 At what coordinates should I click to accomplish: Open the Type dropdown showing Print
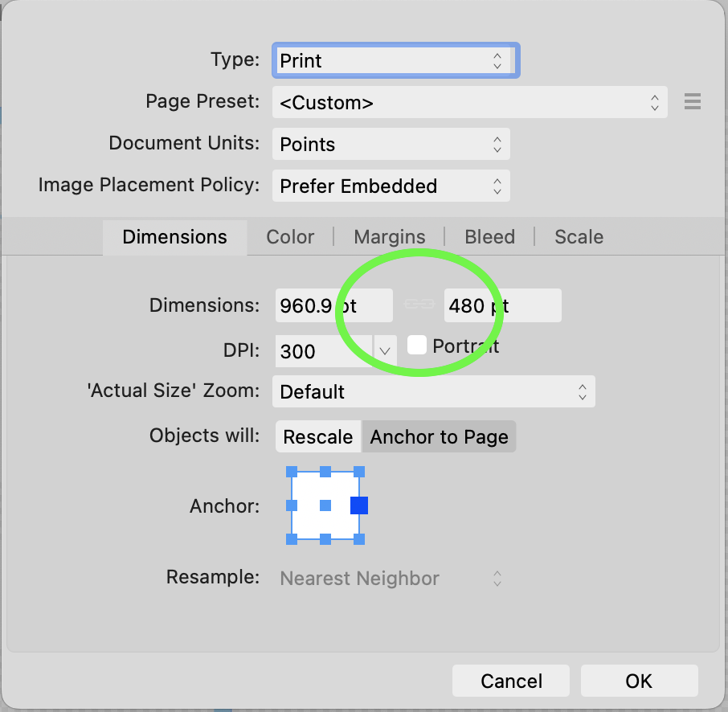(395, 60)
